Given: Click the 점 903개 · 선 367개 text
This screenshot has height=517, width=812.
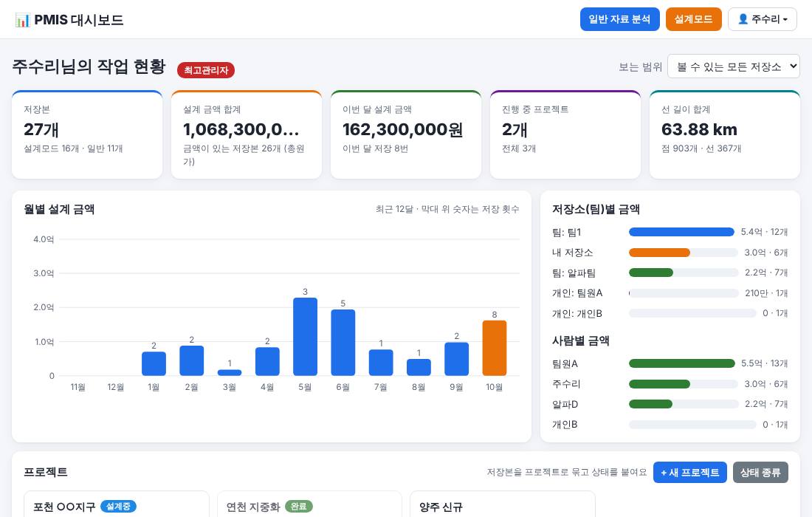Looking at the screenshot, I should point(701,148).
